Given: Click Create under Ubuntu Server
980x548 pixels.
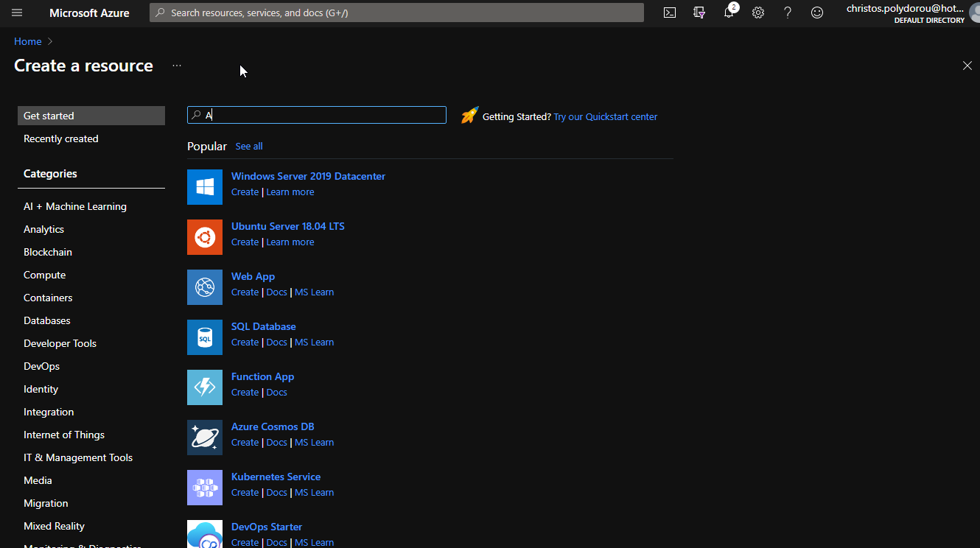Looking at the screenshot, I should click(245, 242).
